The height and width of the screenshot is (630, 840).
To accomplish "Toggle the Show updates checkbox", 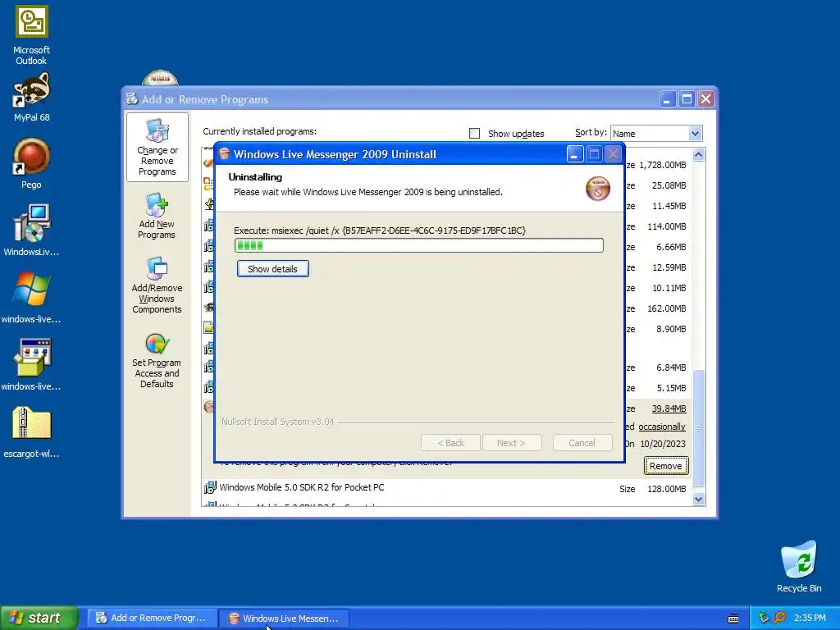I will point(475,134).
